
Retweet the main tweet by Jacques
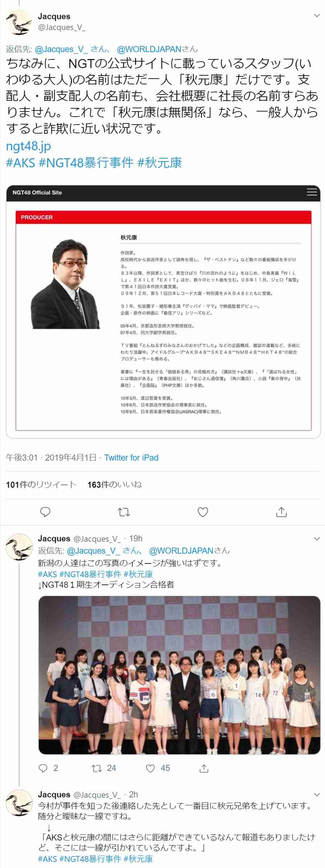click(x=124, y=512)
